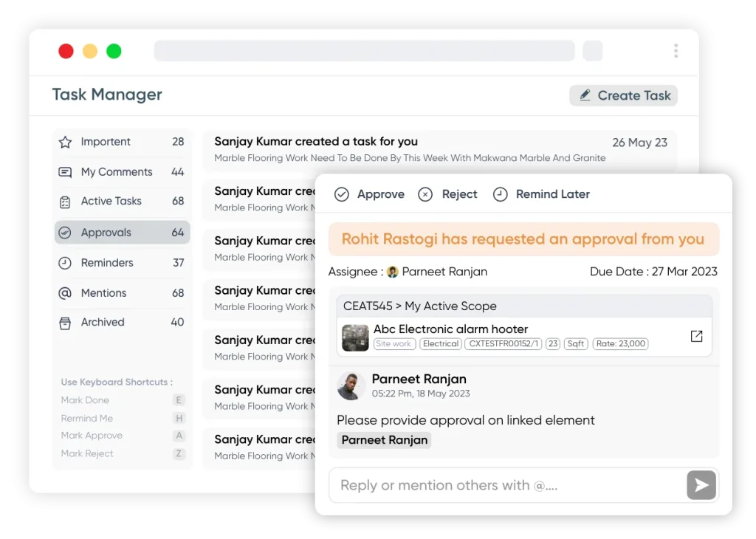756x539 pixels.
Task: Open the three-dot browser menu
Action: [676, 51]
